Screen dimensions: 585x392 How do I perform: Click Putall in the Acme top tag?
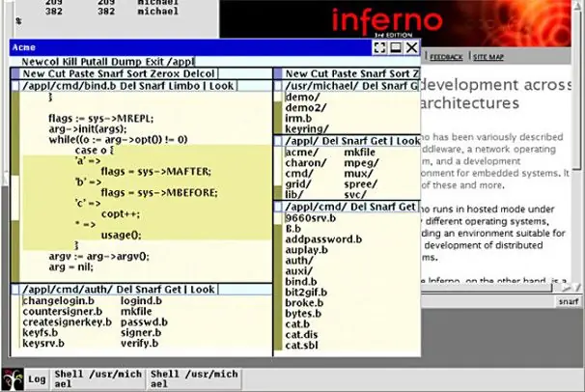click(95, 62)
